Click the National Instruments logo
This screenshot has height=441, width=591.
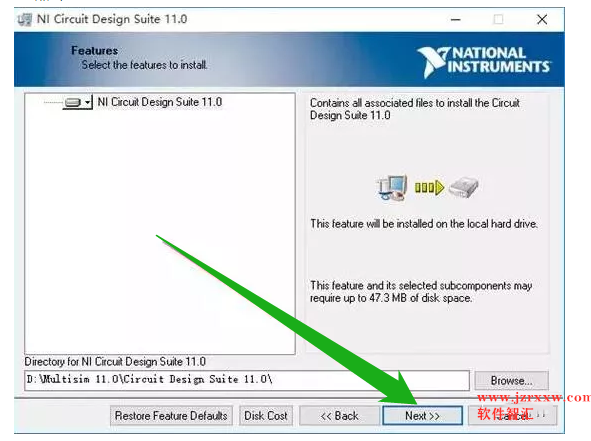coord(483,61)
